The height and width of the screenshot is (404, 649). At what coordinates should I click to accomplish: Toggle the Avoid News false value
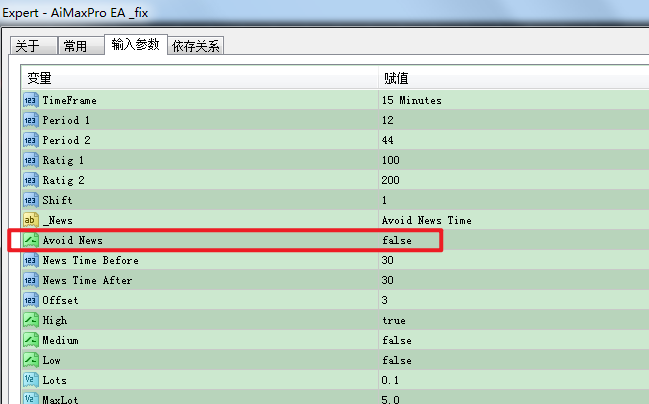coord(396,240)
